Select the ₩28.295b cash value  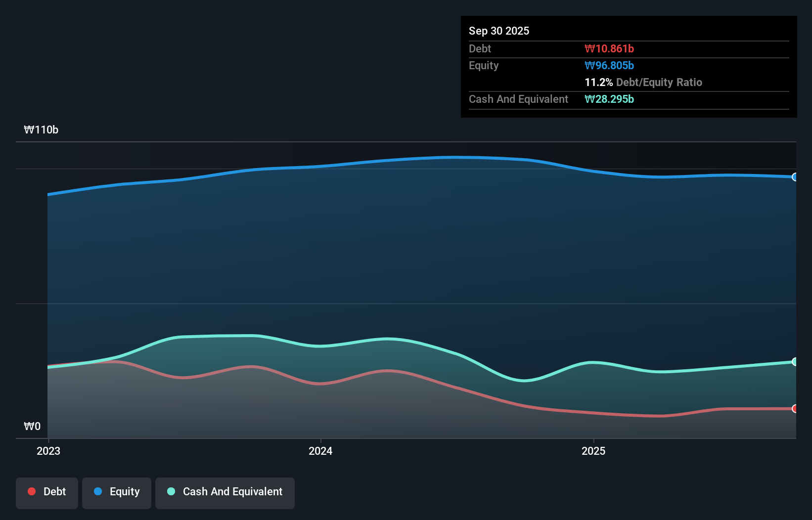pyautogui.click(x=609, y=99)
